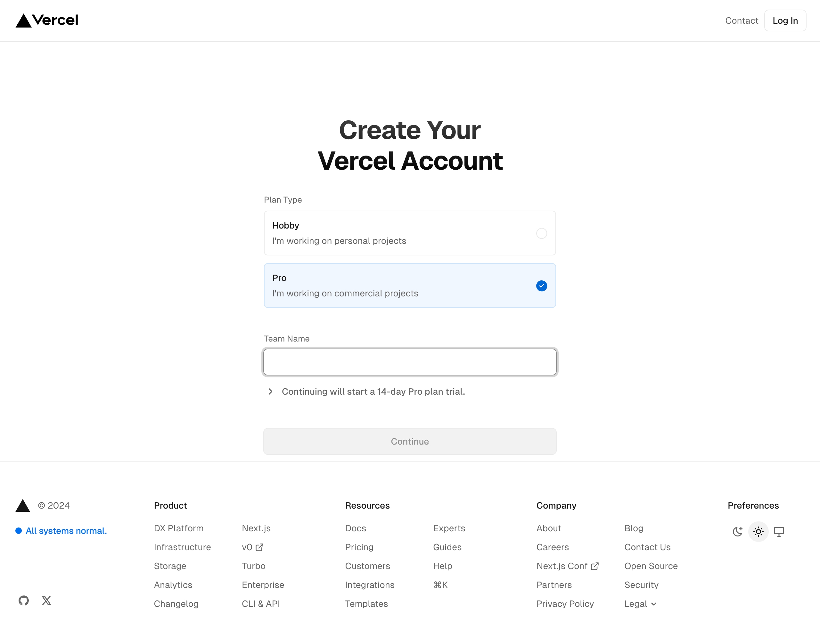Open the Privacy Policy link
The width and height of the screenshot is (820, 644).
tap(565, 604)
